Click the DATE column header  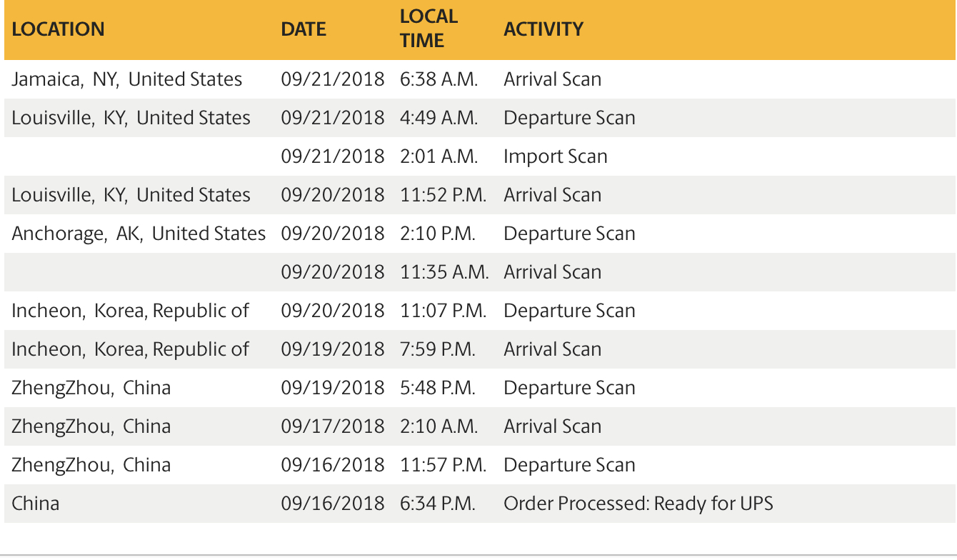pyautogui.click(x=304, y=29)
